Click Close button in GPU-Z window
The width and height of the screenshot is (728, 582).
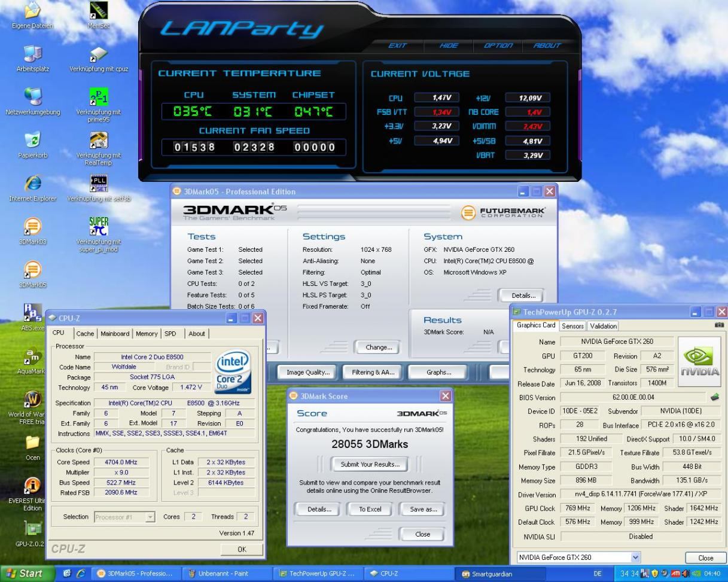[x=705, y=557]
